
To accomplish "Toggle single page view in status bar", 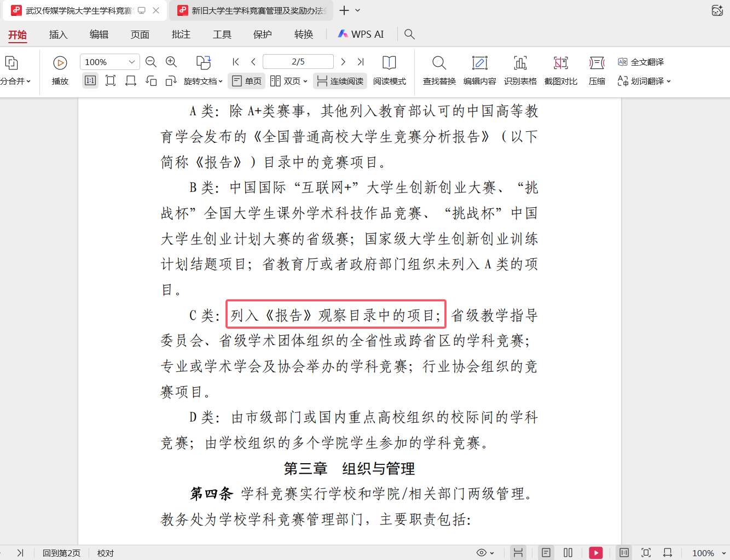I will pyautogui.click(x=546, y=553).
